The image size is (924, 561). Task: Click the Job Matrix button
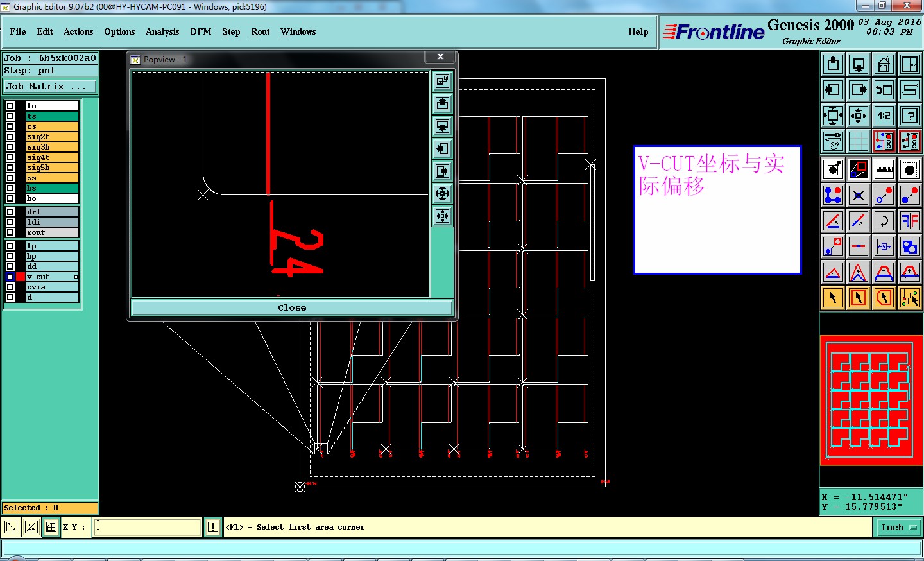pyautogui.click(x=50, y=86)
